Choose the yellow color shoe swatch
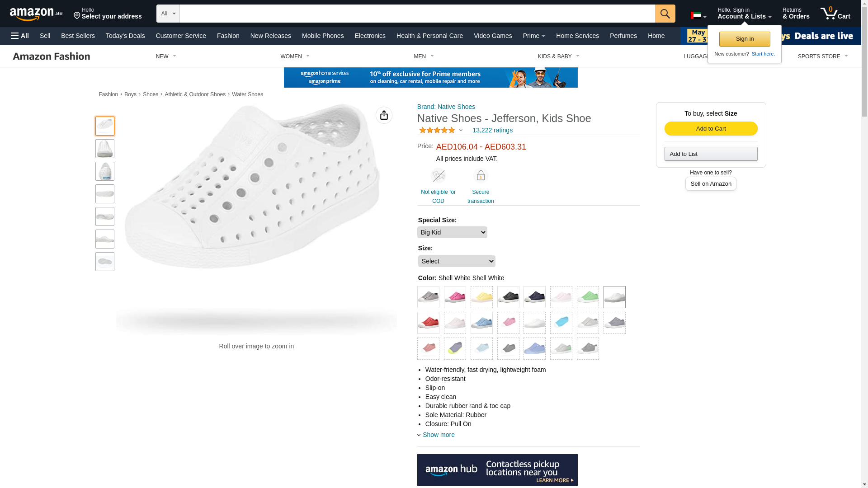 [481, 297]
